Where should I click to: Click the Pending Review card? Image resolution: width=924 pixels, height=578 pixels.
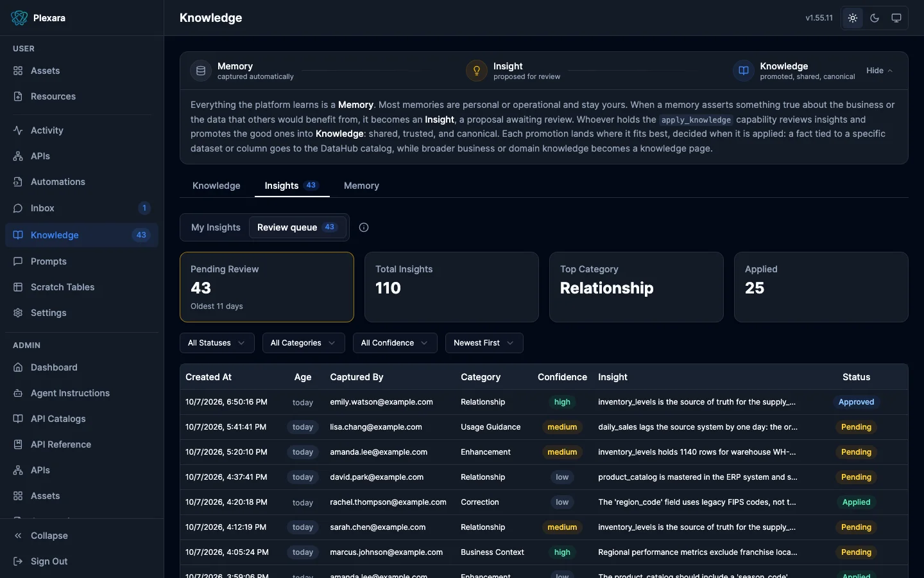[267, 287]
